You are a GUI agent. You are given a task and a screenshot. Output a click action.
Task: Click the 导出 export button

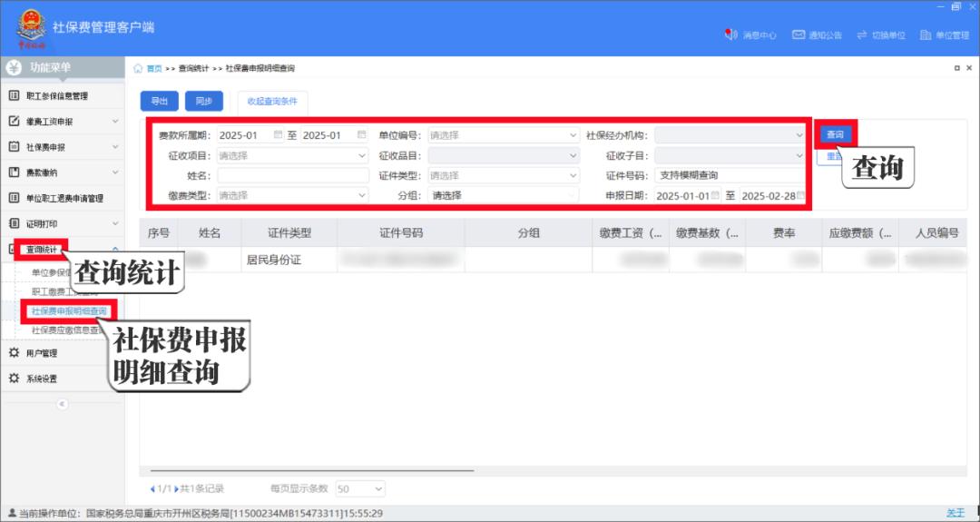(x=159, y=101)
